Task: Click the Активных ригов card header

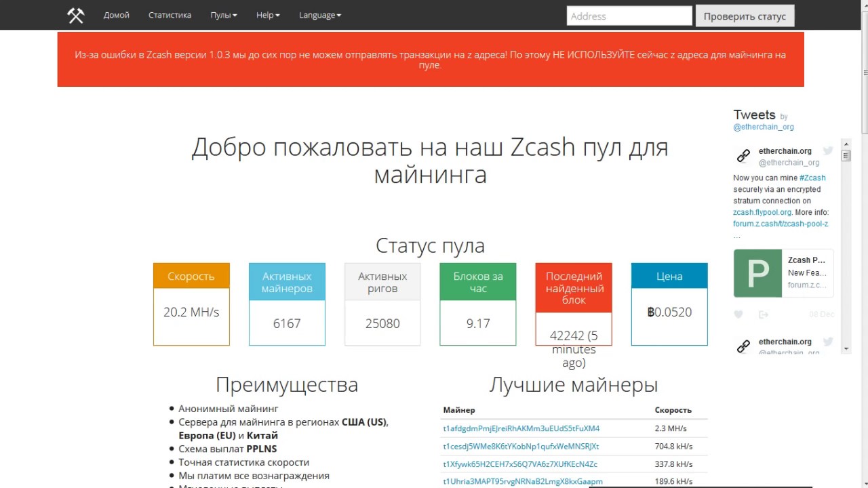Action: click(x=382, y=282)
